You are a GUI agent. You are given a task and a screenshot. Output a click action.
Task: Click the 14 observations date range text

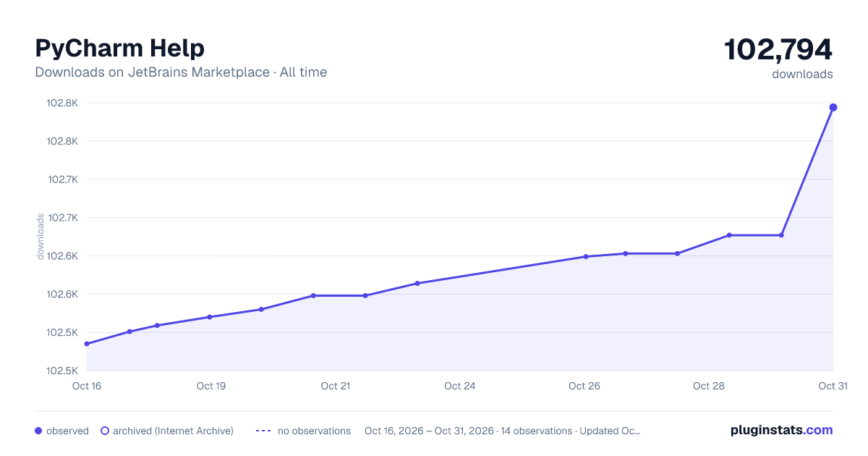point(503,431)
